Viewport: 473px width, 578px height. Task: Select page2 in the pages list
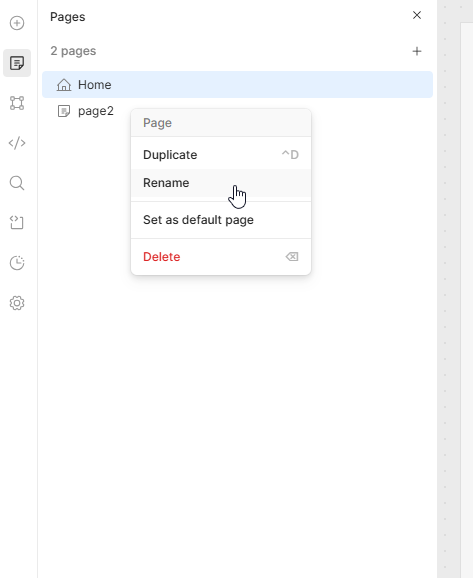pyautogui.click(x=85, y=111)
